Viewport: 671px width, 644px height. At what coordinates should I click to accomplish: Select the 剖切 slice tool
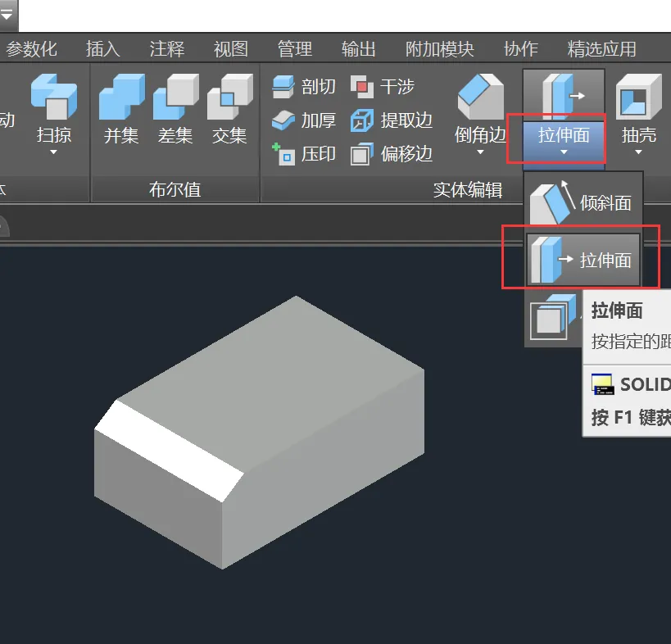tap(304, 87)
